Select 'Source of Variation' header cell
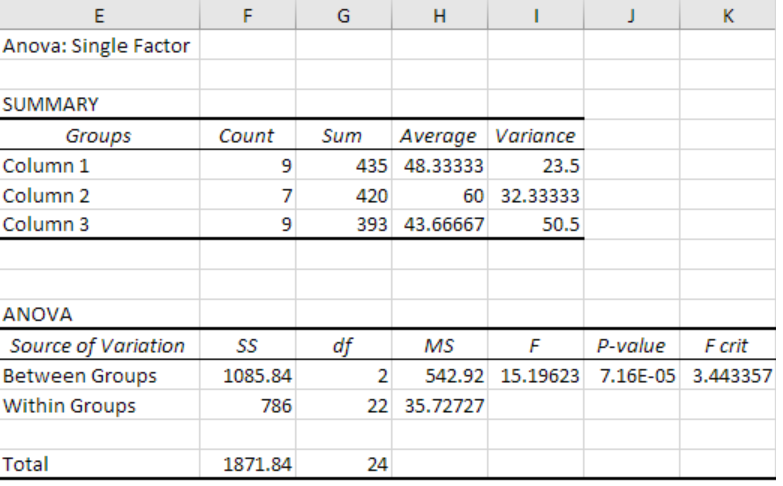The height and width of the screenshot is (486, 783). 99,345
